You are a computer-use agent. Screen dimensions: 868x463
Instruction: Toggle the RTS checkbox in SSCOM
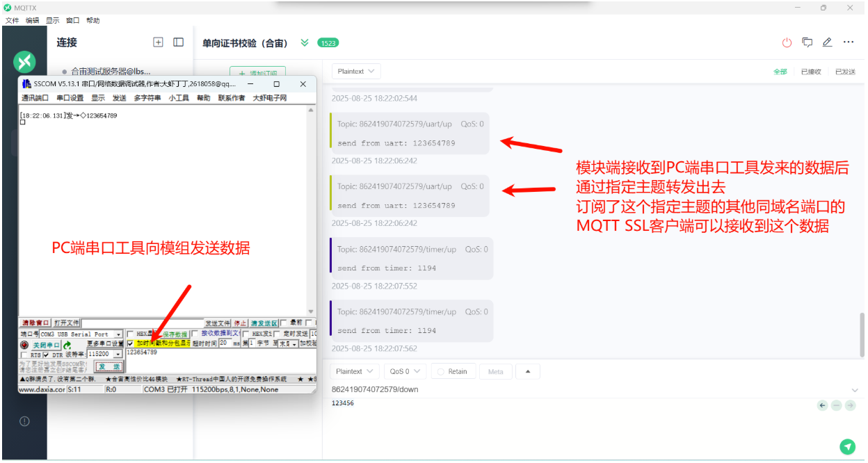pos(24,355)
